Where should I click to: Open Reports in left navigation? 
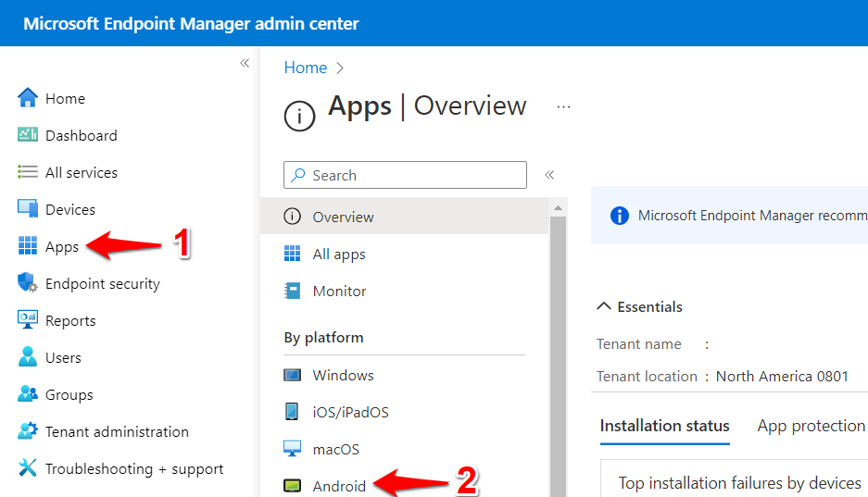point(70,320)
